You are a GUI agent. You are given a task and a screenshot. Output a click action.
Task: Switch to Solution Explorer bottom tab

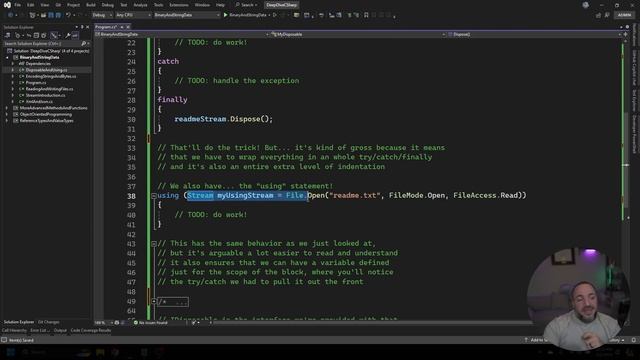[19, 322]
